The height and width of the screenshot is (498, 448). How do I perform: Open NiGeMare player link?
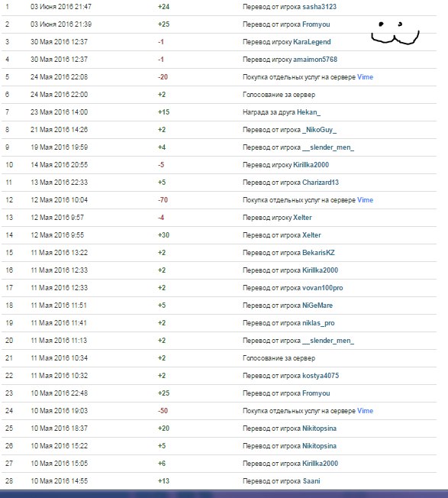point(317,306)
